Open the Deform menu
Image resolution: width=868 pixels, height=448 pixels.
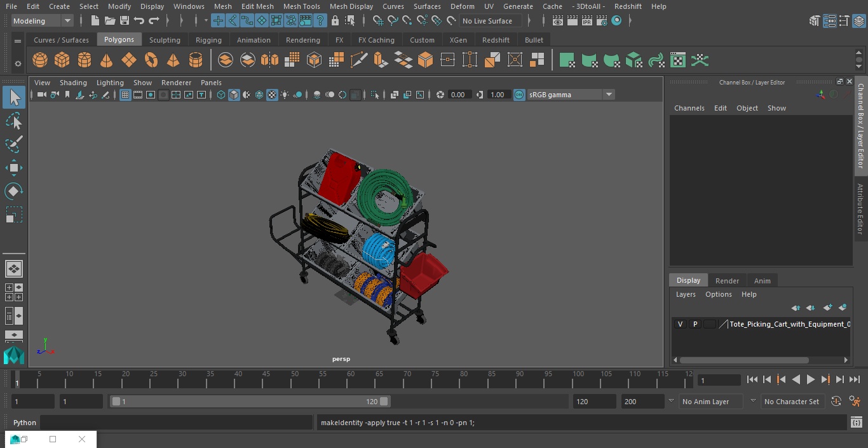[x=462, y=6]
